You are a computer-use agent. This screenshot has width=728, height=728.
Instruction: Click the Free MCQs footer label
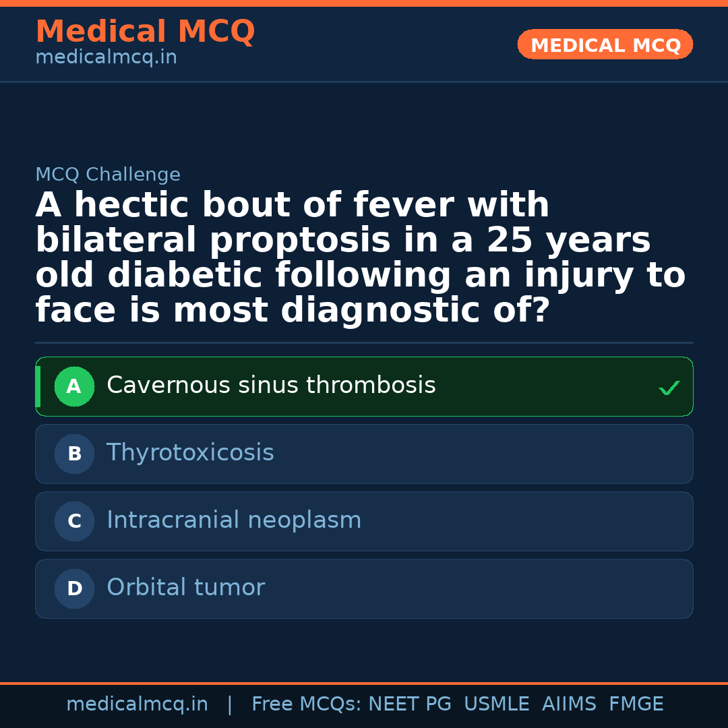click(306, 704)
